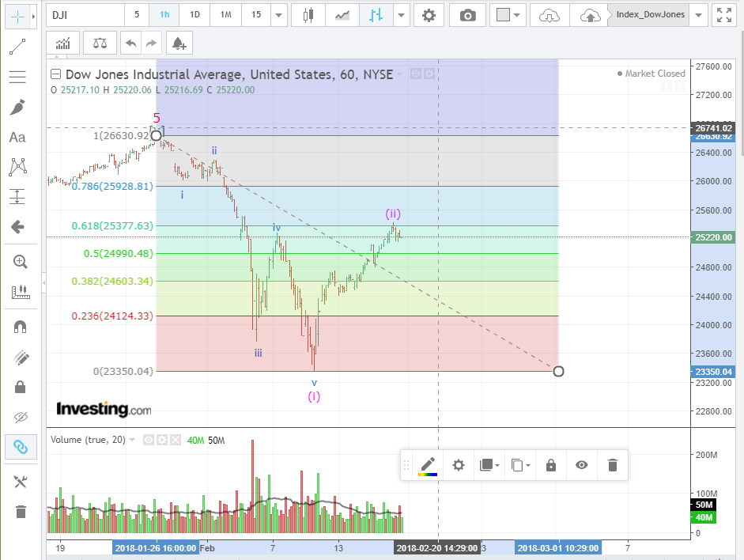The height and width of the screenshot is (560, 744).
Task: Expand the Dow Jones title dropdown arrow
Action: click(x=399, y=74)
